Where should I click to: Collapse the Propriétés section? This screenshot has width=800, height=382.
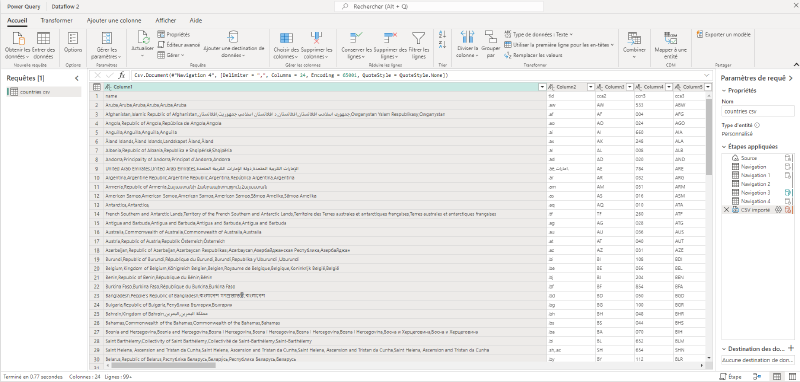723,90
